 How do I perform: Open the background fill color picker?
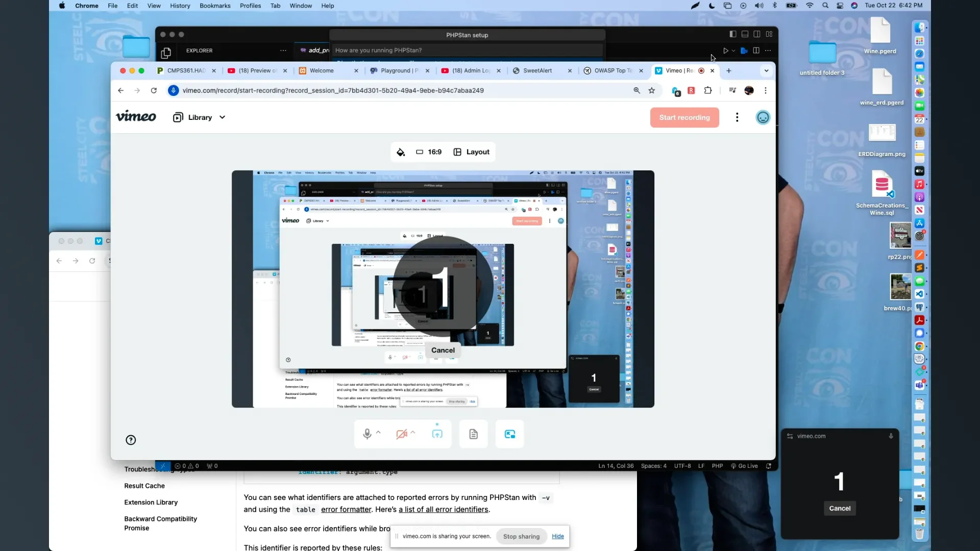point(401,152)
